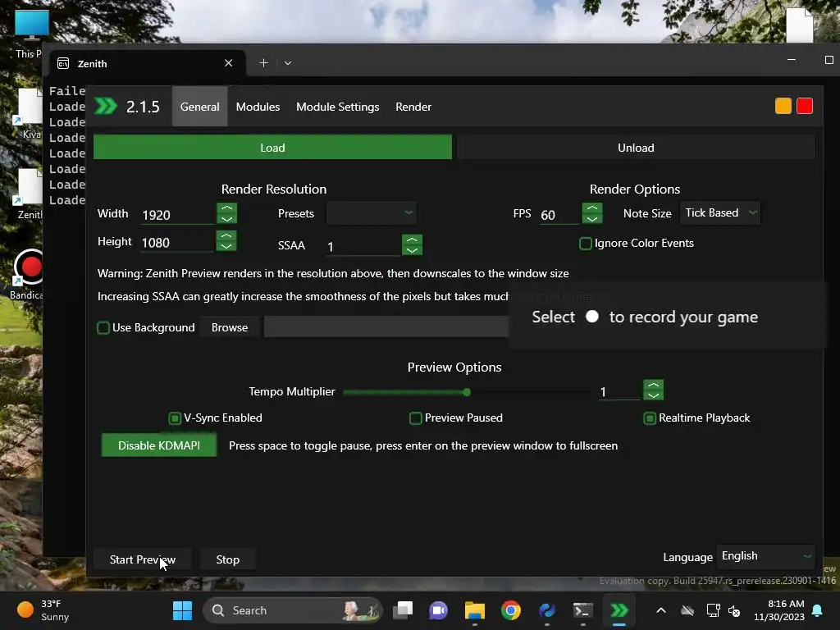Viewport: 840px width, 630px height.
Task: Open File Explorer from the taskbar
Action: tap(475, 610)
